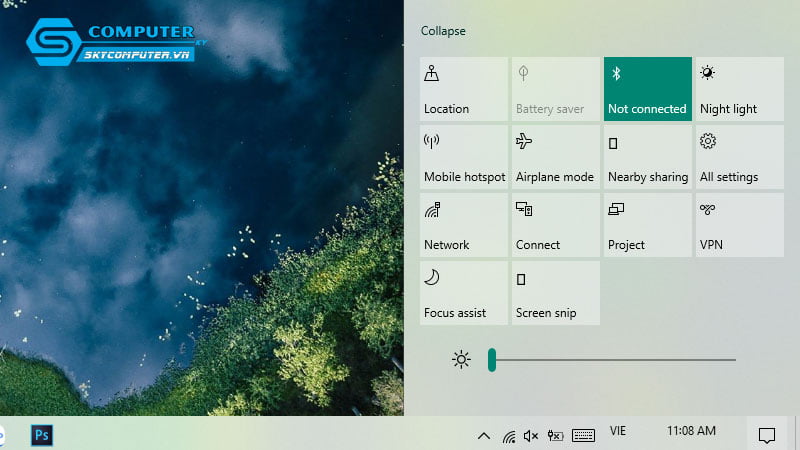Enable Airplane mode tile
This screenshot has width=800, height=450.
556,157
